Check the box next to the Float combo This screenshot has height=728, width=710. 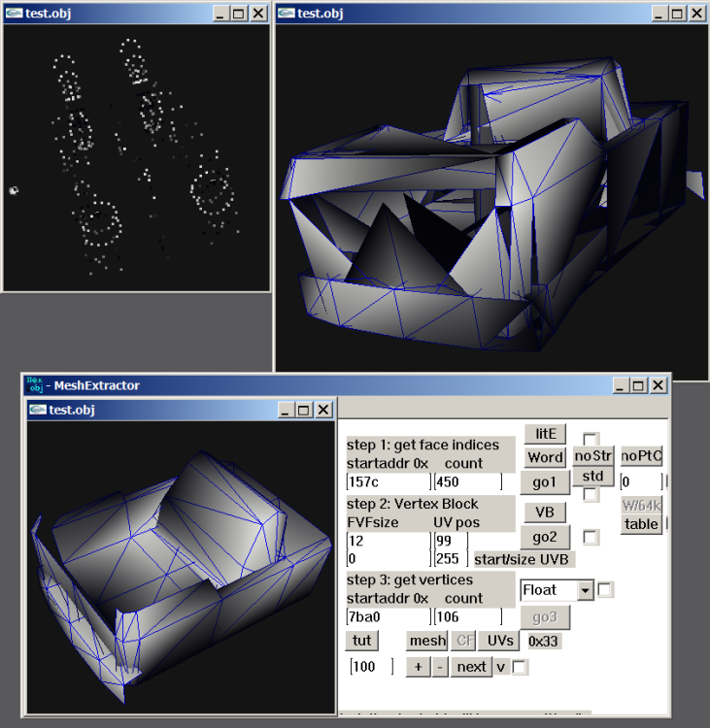[605, 589]
